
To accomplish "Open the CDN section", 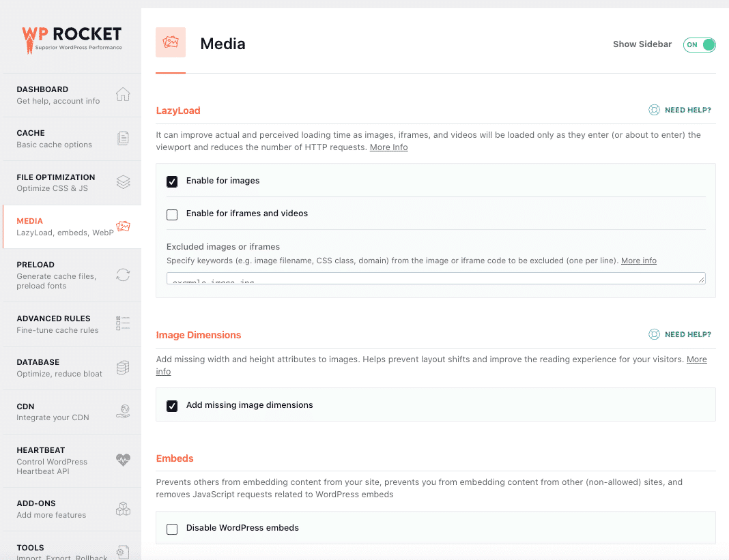I will [72, 412].
